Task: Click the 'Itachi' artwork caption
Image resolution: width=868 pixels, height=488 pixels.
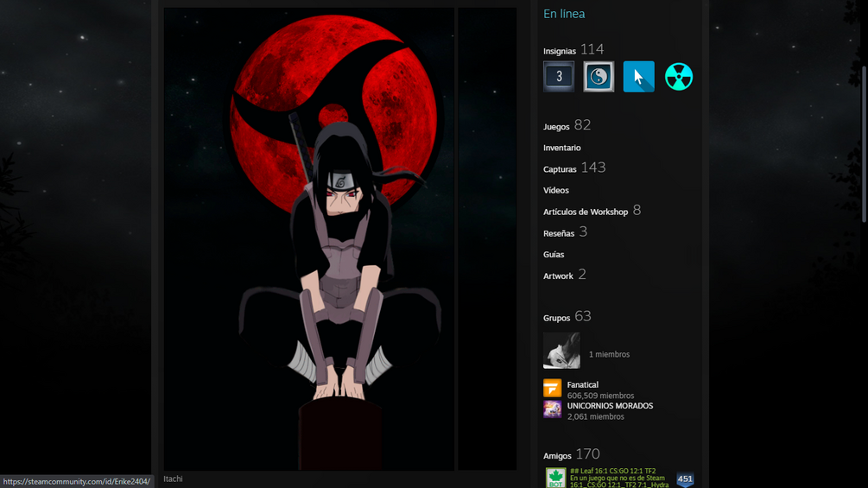Action: 173,478
